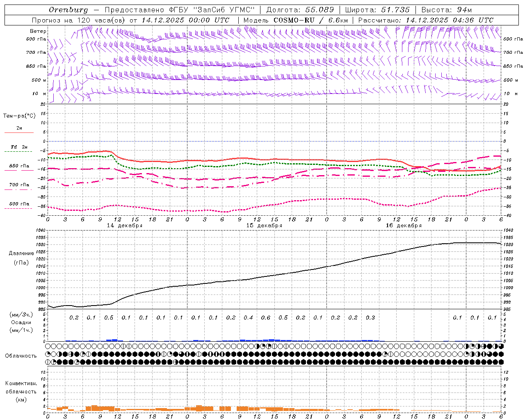Click the 'Осадки' precipitation label
This screenshot has width=525, height=420.
click(x=21, y=322)
